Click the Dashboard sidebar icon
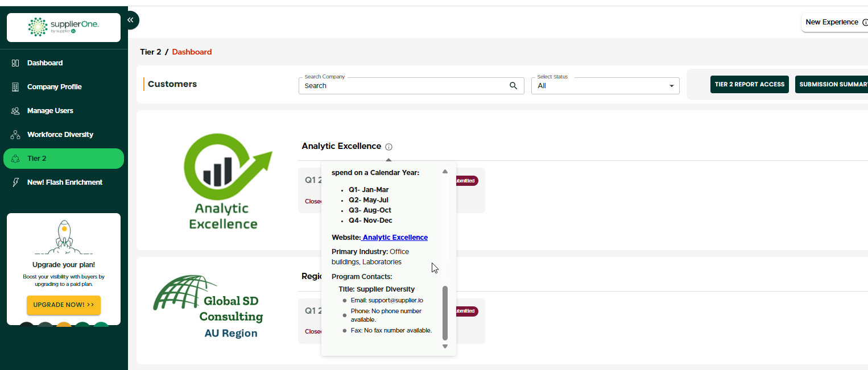 15,63
